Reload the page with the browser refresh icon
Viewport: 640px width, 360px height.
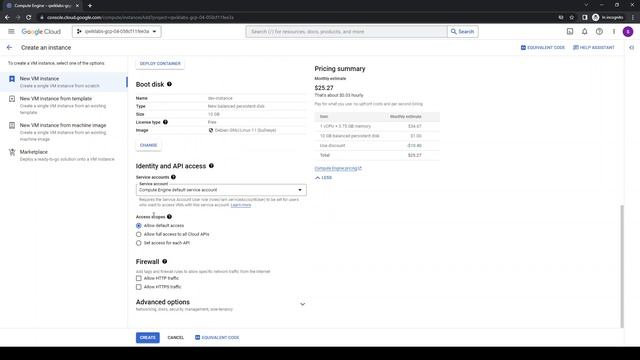point(28,18)
